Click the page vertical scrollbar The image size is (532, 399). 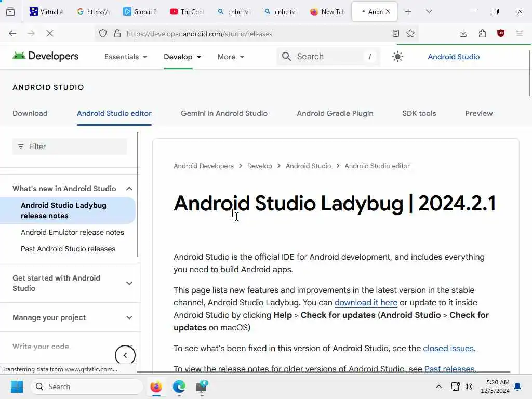[x=529, y=73]
